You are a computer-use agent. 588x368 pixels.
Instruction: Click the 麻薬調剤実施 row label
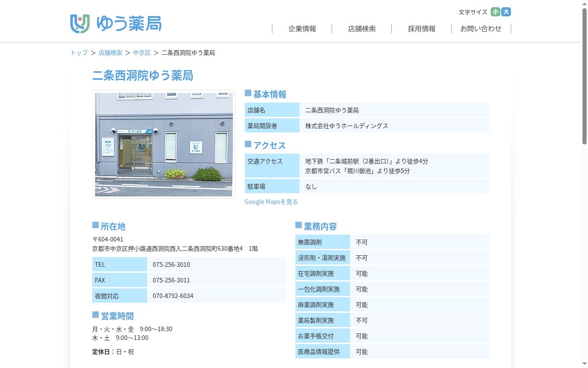[322, 305]
